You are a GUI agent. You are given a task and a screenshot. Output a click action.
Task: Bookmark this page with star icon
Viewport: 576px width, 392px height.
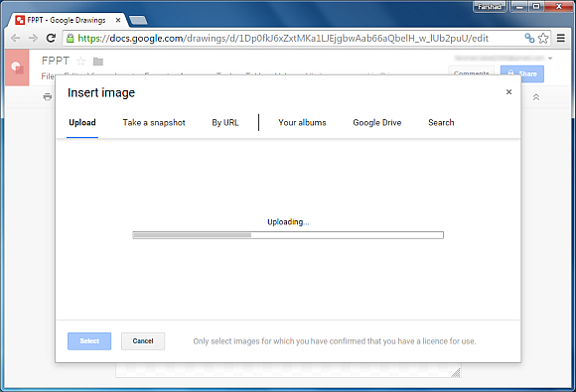(543, 38)
